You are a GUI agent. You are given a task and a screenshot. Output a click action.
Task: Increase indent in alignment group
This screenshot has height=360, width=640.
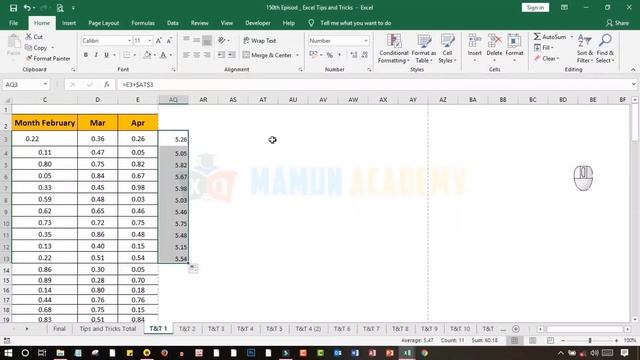click(231, 55)
